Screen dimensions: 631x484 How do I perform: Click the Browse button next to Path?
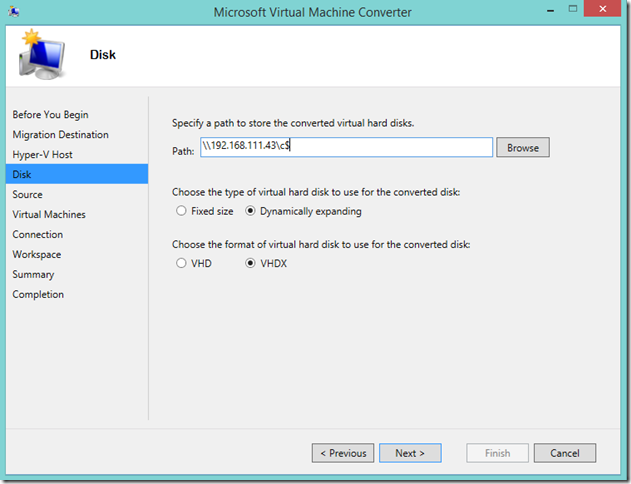click(523, 147)
